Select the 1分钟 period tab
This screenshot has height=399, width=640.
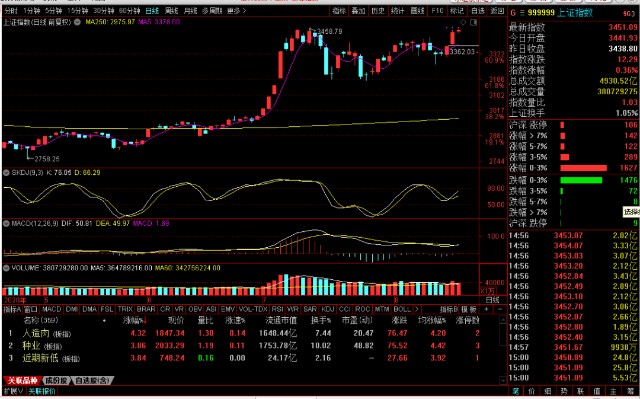click(31, 11)
